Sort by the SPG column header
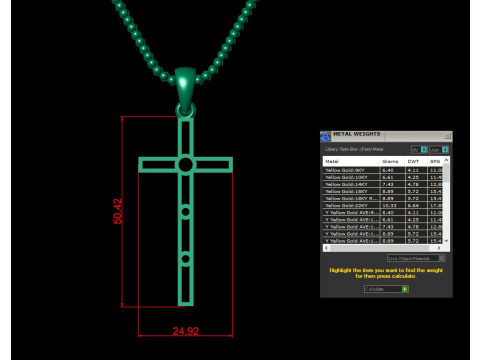The width and height of the screenshot is (480, 360). [x=435, y=161]
